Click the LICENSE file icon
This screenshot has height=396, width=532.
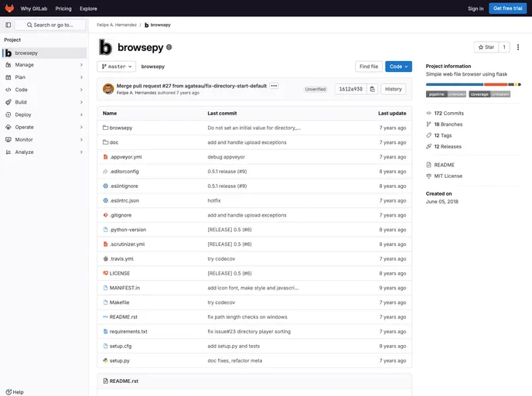tap(105, 273)
